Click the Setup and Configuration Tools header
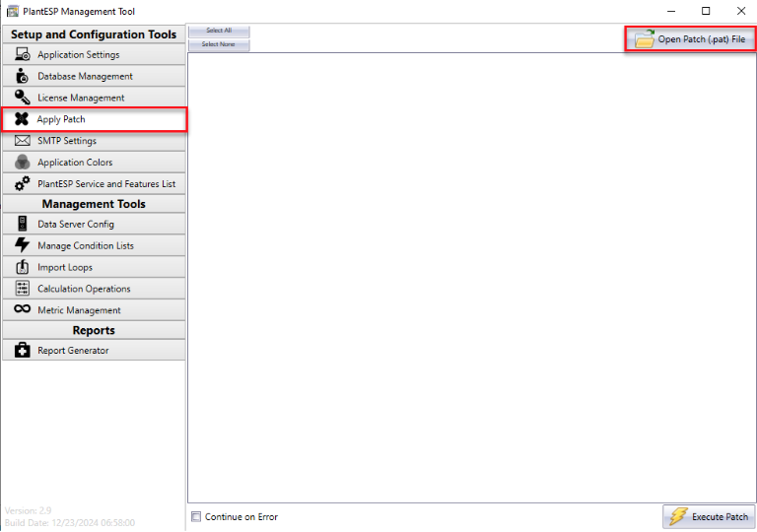The height and width of the screenshot is (532, 757). point(94,34)
